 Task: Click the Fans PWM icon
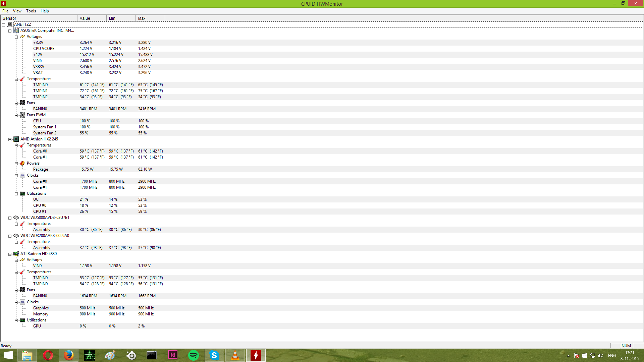click(22, 115)
